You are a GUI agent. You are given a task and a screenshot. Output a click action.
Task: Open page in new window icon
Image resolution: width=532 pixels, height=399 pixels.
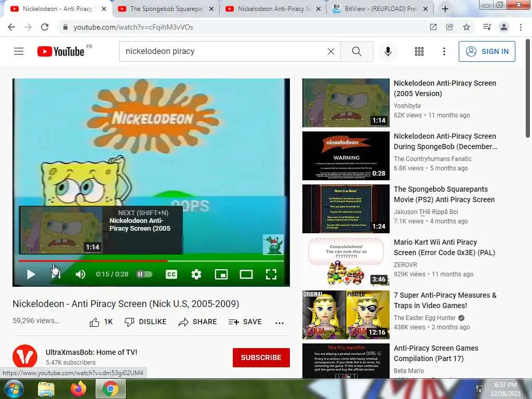click(x=433, y=27)
